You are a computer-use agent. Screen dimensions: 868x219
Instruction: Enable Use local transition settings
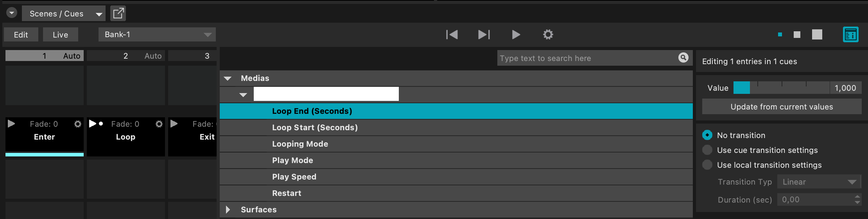tap(707, 165)
